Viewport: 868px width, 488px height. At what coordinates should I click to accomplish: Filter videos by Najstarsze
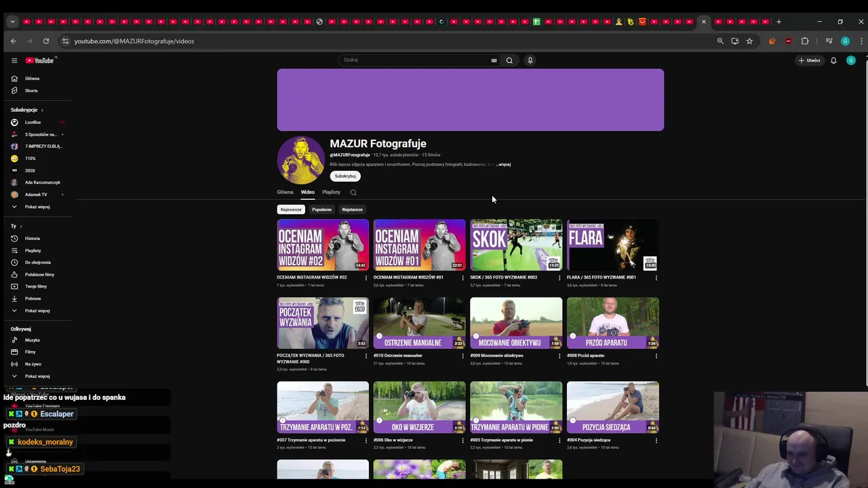(352, 209)
